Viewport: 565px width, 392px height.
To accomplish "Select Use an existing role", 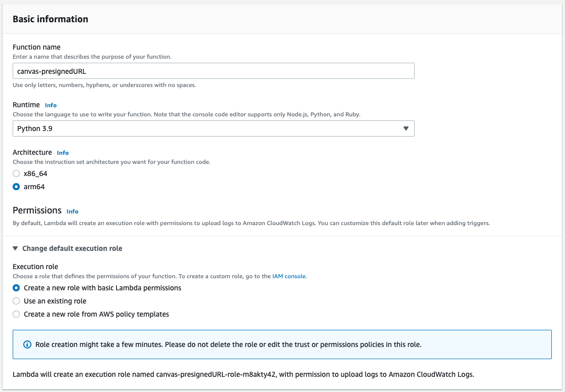I will point(16,301).
